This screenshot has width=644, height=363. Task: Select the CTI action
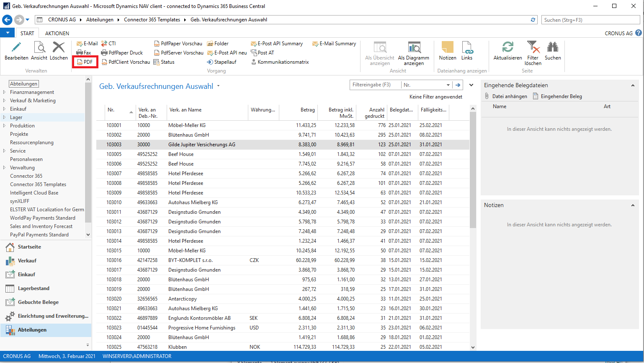point(108,44)
